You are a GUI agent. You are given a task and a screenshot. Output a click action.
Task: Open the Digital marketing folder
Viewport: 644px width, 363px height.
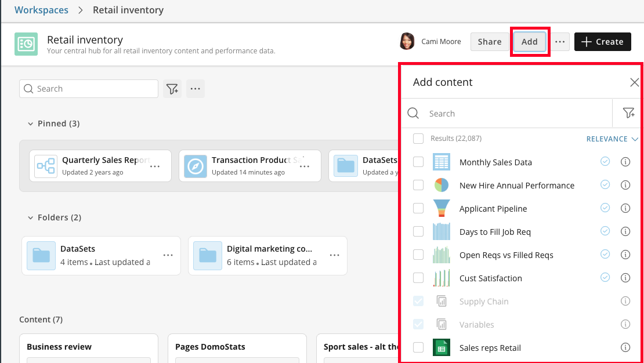(x=267, y=255)
